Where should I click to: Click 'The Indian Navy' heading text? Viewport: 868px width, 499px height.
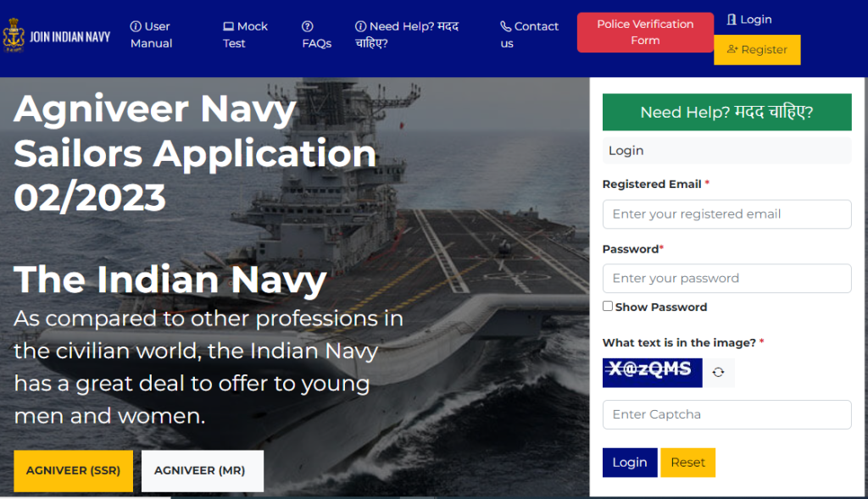pos(170,280)
